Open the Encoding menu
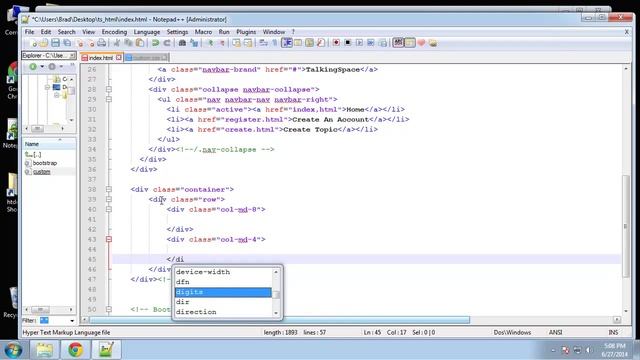Image resolution: width=640 pixels, height=360 pixels. (114, 32)
